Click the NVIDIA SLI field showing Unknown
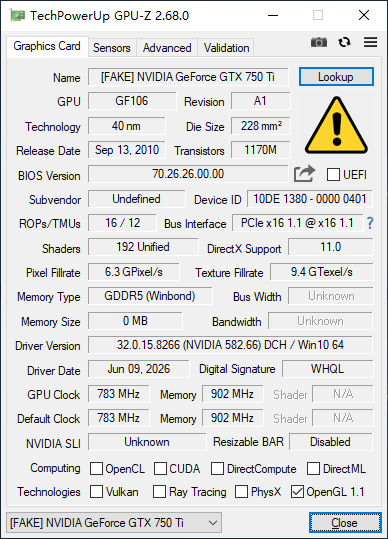 point(147,442)
